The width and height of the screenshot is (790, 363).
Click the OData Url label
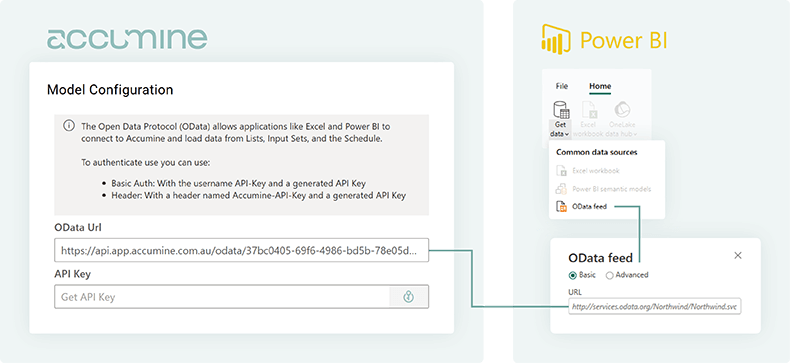[x=78, y=227]
